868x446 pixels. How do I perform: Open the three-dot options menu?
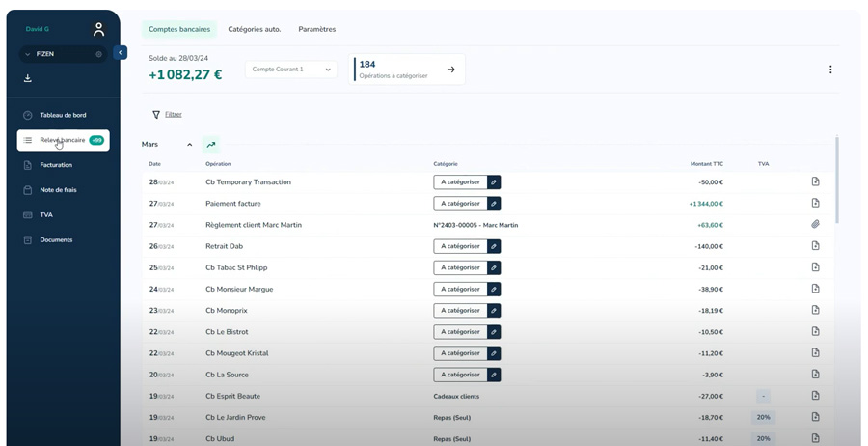point(829,70)
